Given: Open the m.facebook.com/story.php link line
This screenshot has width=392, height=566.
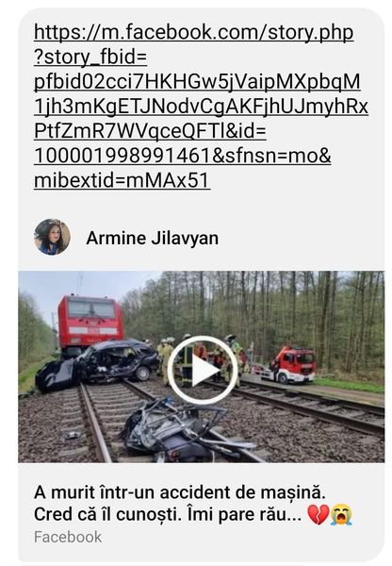Looking at the screenshot, I should click(x=194, y=32).
